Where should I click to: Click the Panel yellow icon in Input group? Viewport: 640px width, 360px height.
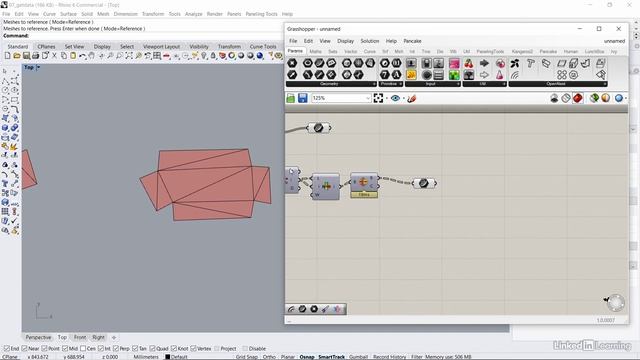[411, 75]
